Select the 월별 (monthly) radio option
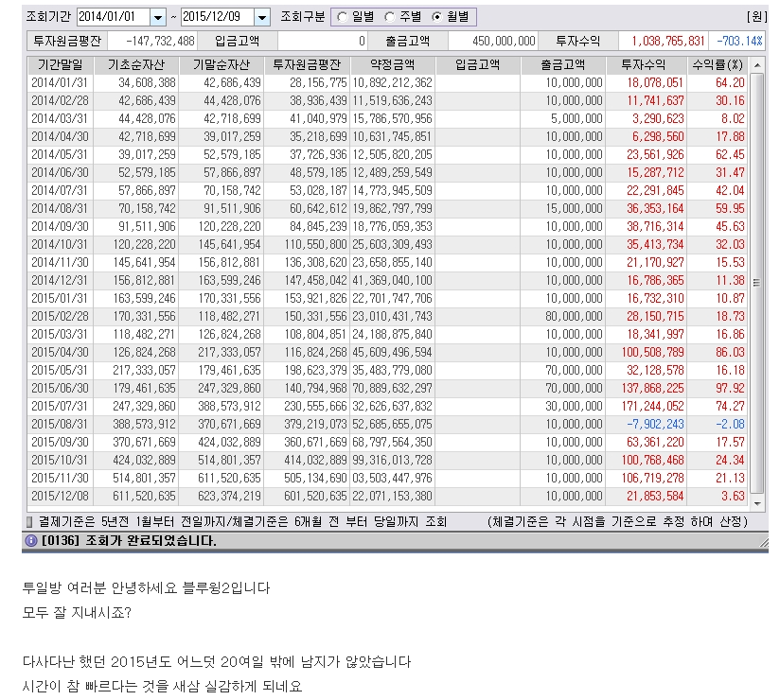Viewport: 780px width, 700px height. [436, 17]
